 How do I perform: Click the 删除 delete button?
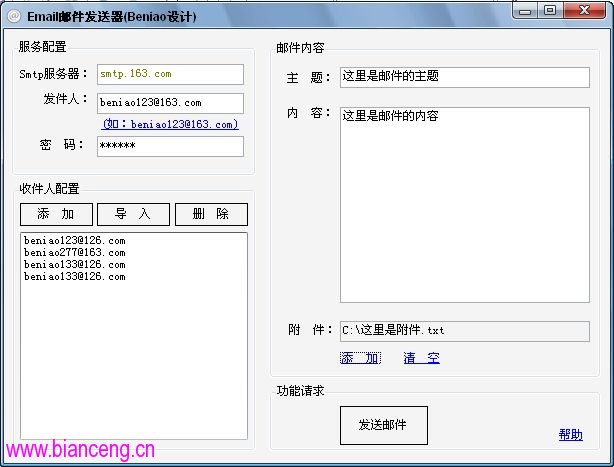point(211,214)
